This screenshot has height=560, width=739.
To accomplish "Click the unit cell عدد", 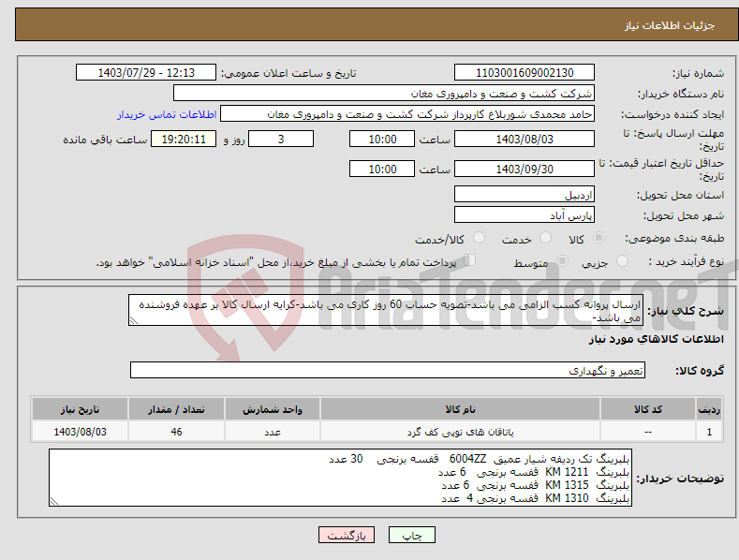I will click(273, 432).
